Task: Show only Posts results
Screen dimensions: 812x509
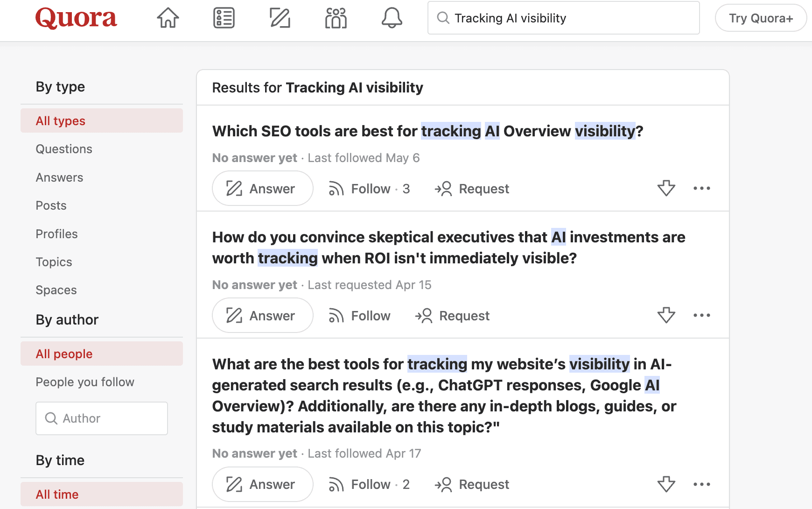Action: [51, 205]
